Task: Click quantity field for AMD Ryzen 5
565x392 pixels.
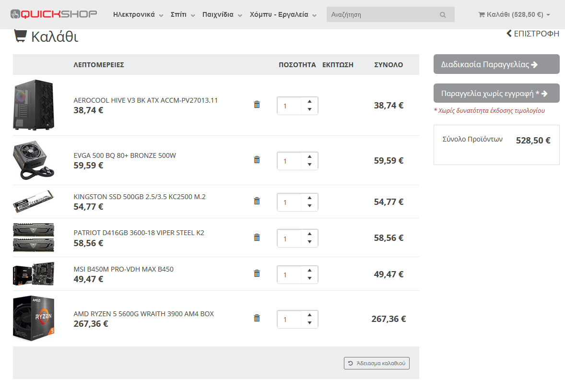Action: 289,319
